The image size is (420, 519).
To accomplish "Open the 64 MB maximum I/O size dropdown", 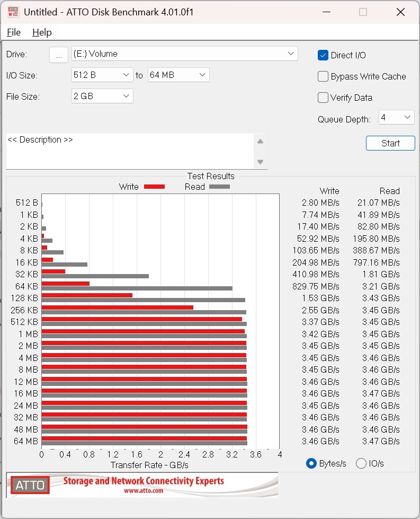I will tap(178, 75).
